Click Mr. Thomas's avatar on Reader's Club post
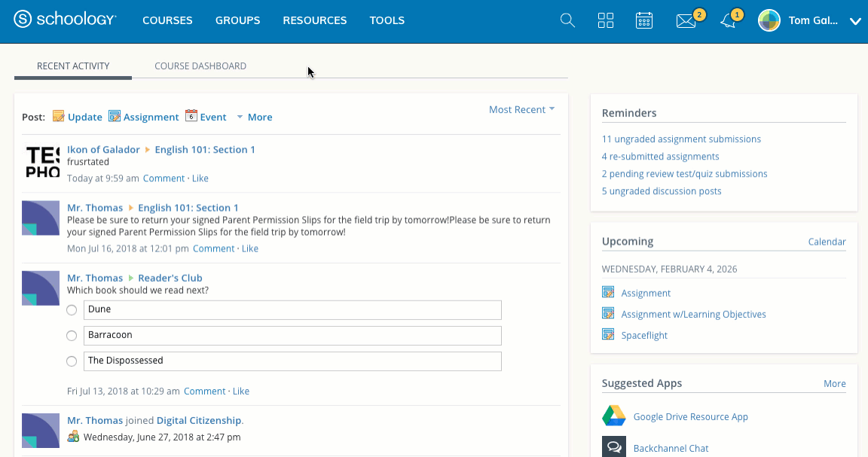Screen dimensions: 868x457 [41, 290]
